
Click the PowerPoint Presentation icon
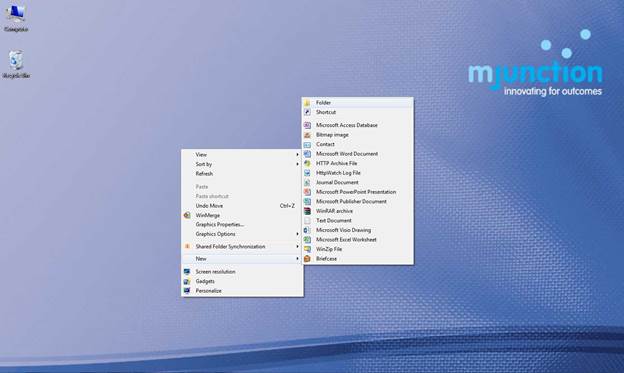(307, 192)
